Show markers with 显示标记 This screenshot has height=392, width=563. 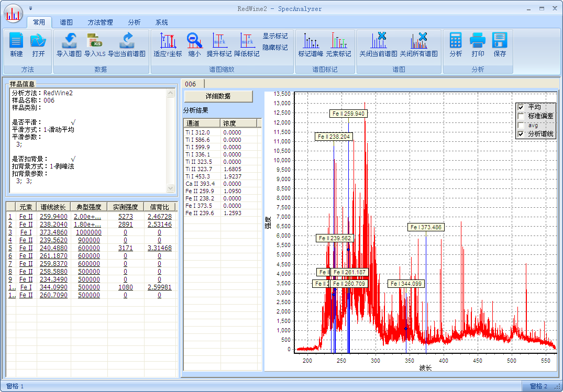pos(275,36)
